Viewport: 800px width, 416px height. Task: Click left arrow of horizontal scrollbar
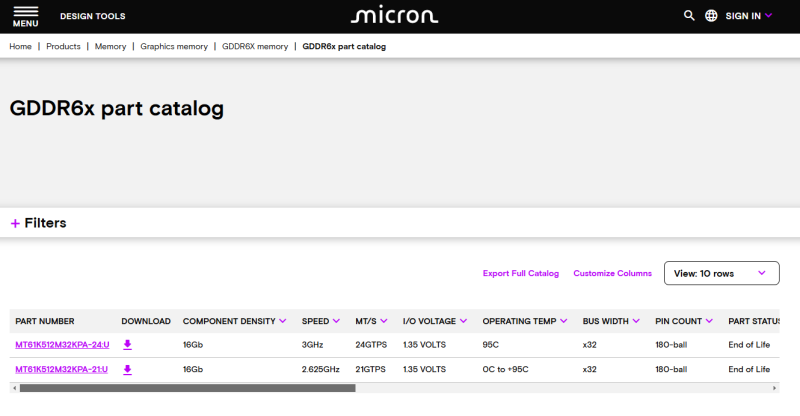click(x=14, y=388)
